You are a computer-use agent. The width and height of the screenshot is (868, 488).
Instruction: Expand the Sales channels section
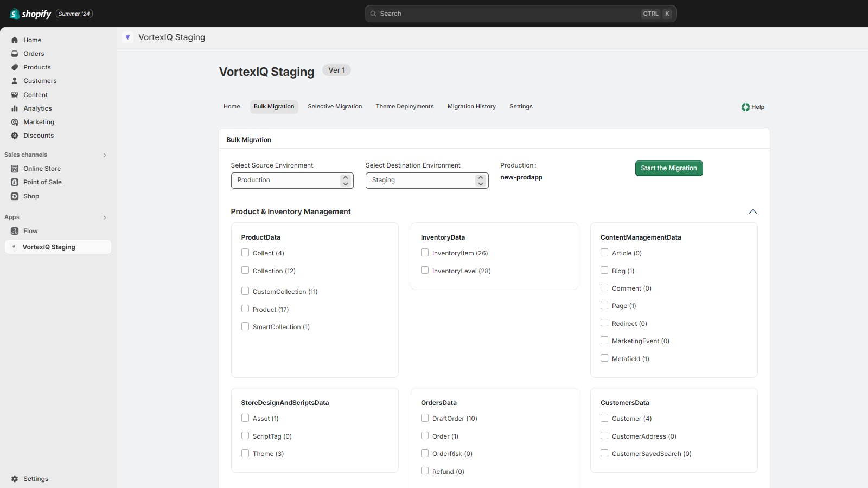click(x=105, y=155)
